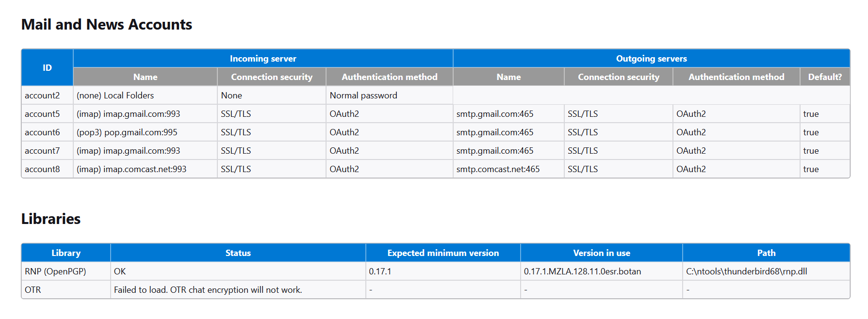Click the Normal password authentication cell
This screenshot has height=319, width=868.
[x=363, y=96]
